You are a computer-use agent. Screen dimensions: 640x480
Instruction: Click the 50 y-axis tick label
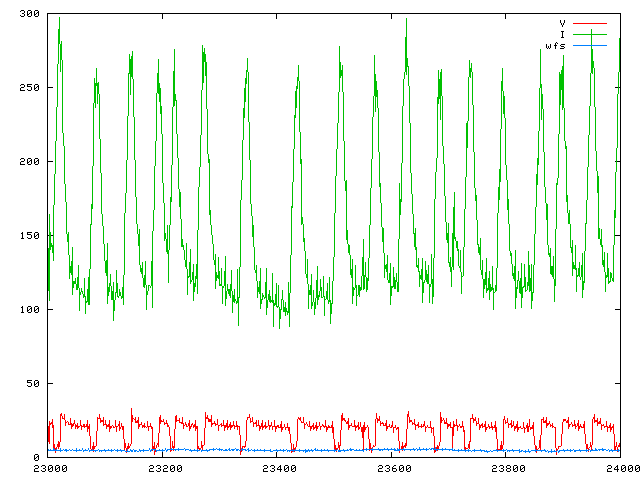click(31, 384)
